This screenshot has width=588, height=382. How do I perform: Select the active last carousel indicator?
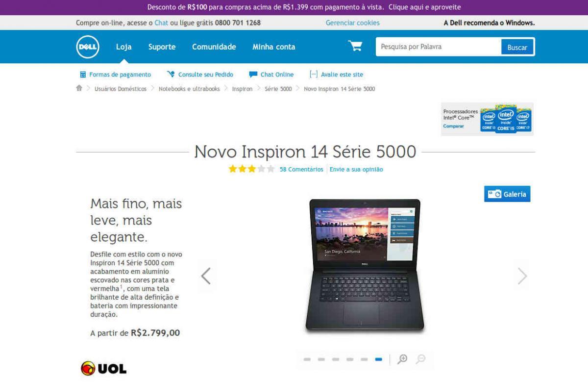pos(378,359)
